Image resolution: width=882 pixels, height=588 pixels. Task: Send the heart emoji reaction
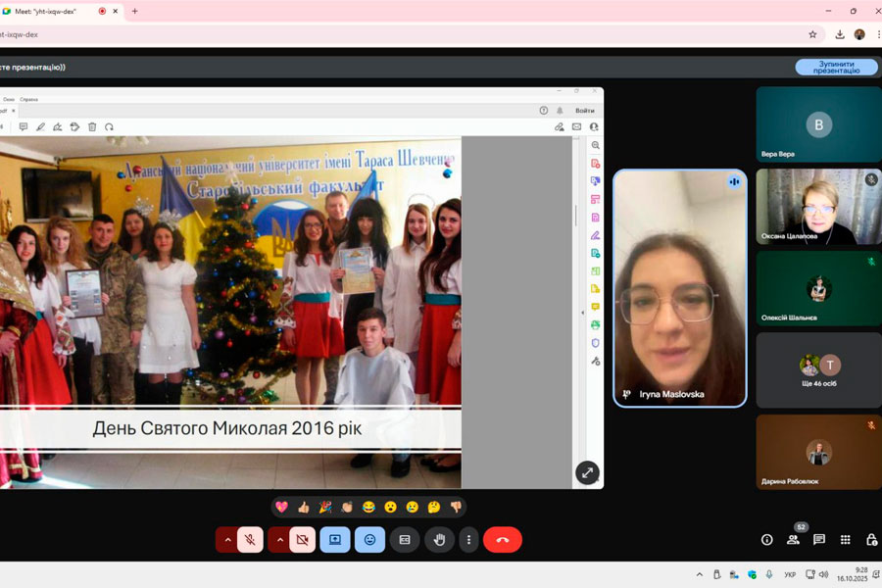281,507
